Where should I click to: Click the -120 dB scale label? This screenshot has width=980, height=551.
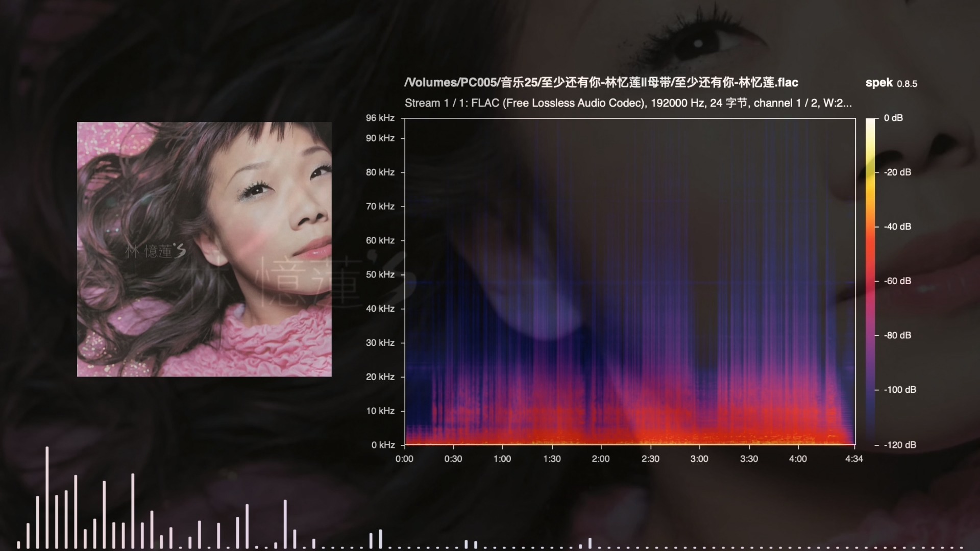pos(900,445)
